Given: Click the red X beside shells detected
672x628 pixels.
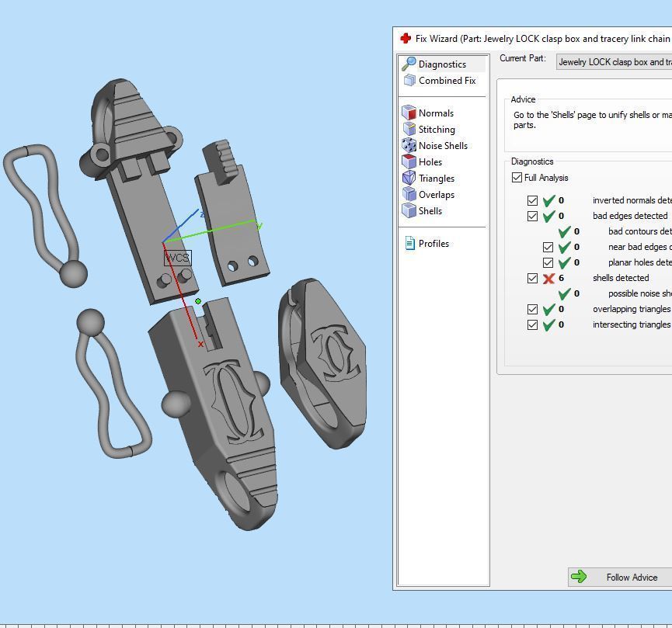Looking at the screenshot, I should (548, 279).
